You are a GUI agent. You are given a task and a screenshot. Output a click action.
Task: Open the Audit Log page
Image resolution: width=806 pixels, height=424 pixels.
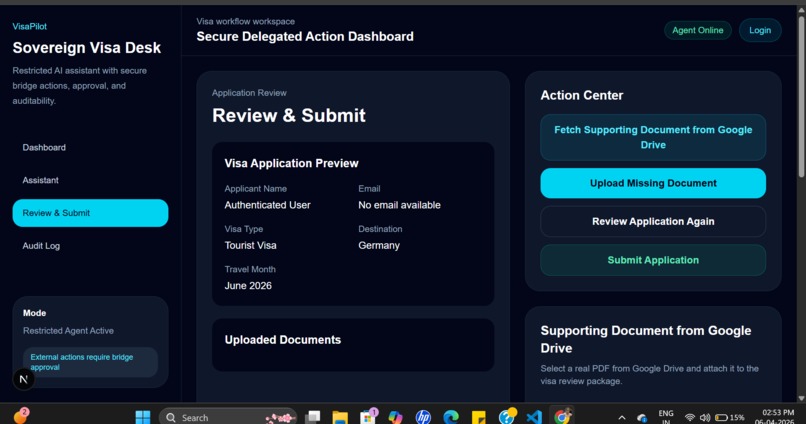pos(41,246)
